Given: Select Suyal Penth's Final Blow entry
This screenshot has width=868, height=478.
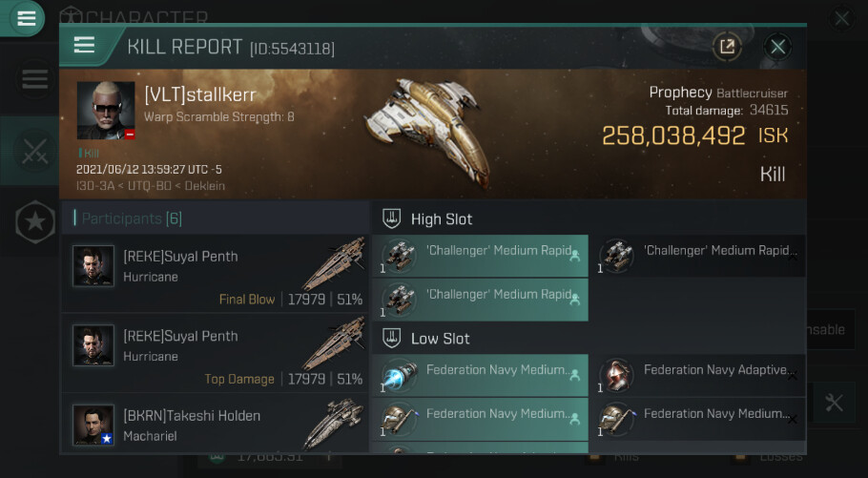Looking at the screenshot, I should coord(216,277).
